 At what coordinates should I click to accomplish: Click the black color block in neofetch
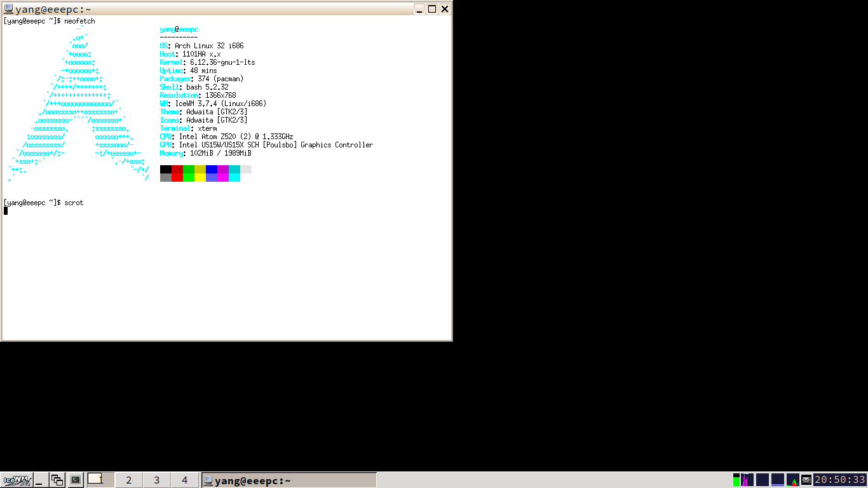point(166,169)
